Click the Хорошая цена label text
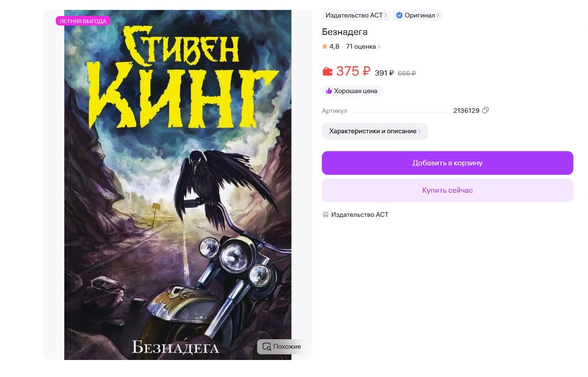This screenshot has height=377, width=588. point(355,91)
